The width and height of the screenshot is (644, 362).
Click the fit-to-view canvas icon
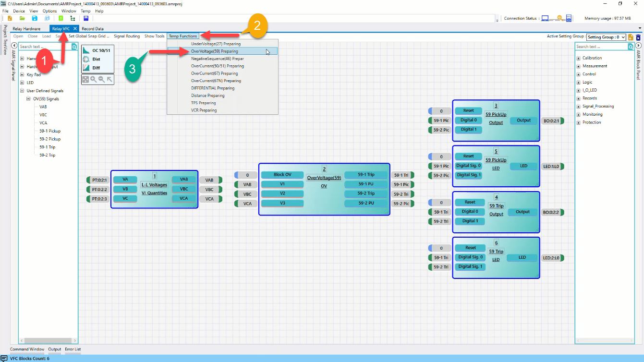click(85, 79)
